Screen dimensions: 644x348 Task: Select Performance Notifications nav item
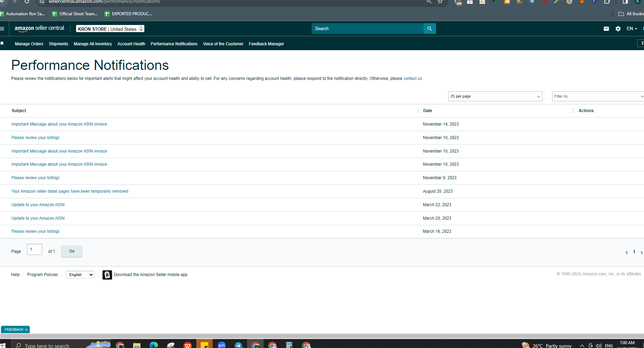(x=174, y=44)
